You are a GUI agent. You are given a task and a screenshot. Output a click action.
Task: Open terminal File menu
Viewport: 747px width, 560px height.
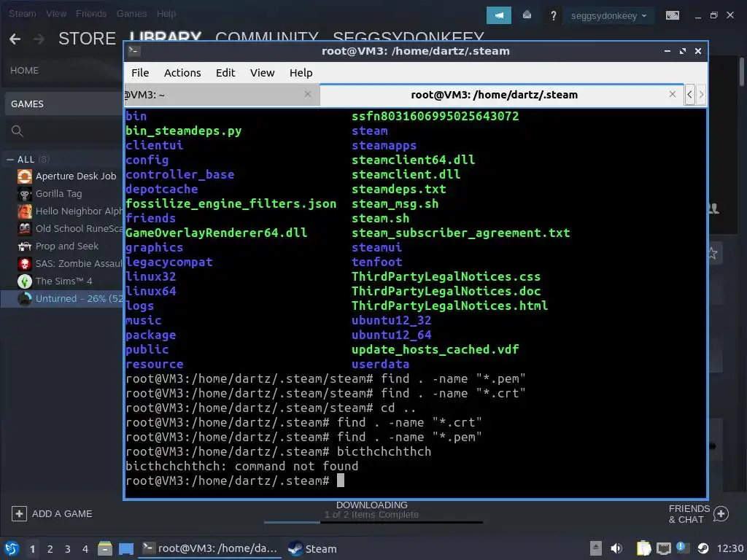140,73
